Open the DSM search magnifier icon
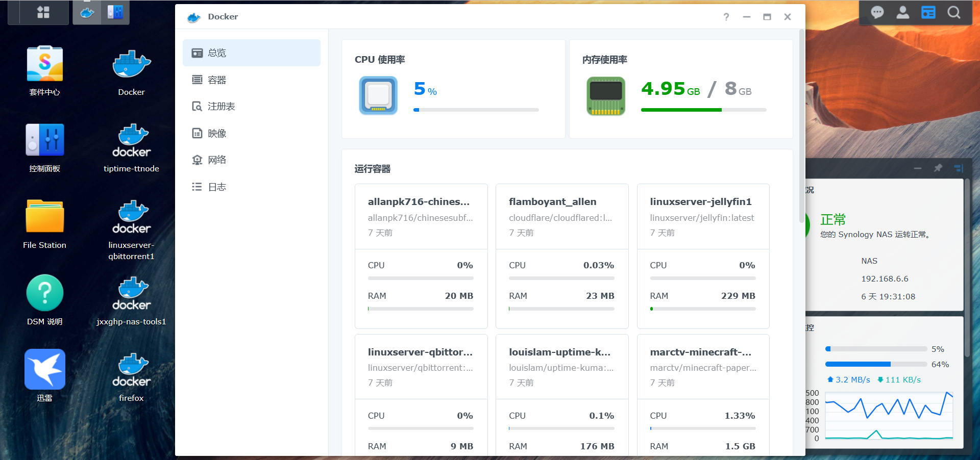980x460 pixels. (954, 12)
